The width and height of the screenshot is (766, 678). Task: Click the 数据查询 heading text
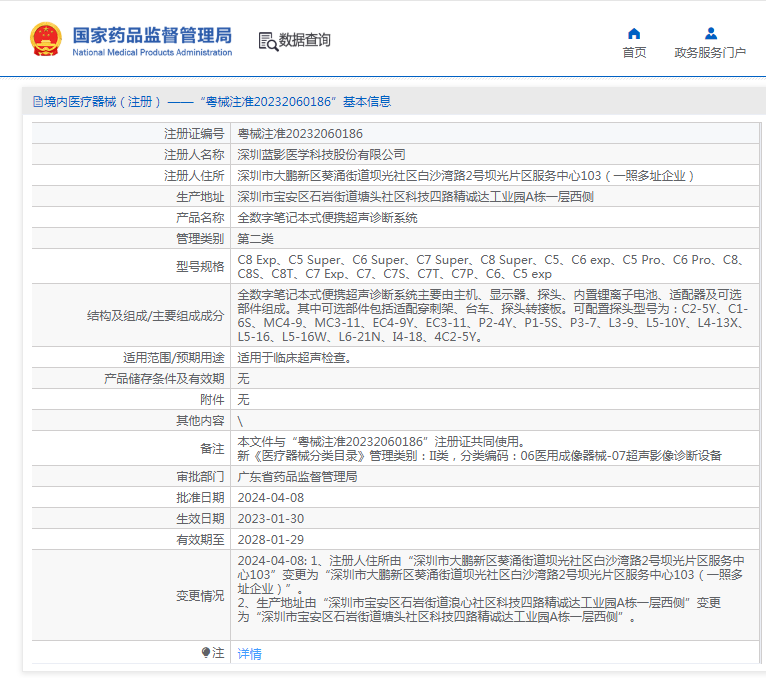pyautogui.click(x=304, y=40)
